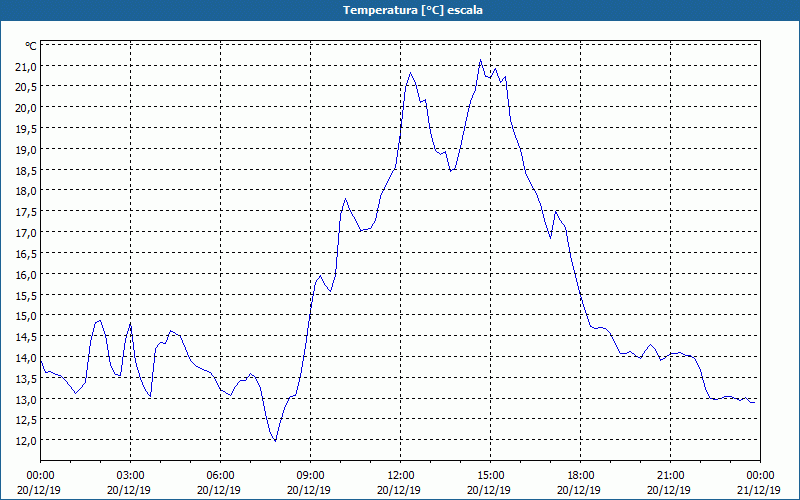Click the 12,0 y-axis value
This screenshot has width=800, height=500.
click(x=27, y=441)
